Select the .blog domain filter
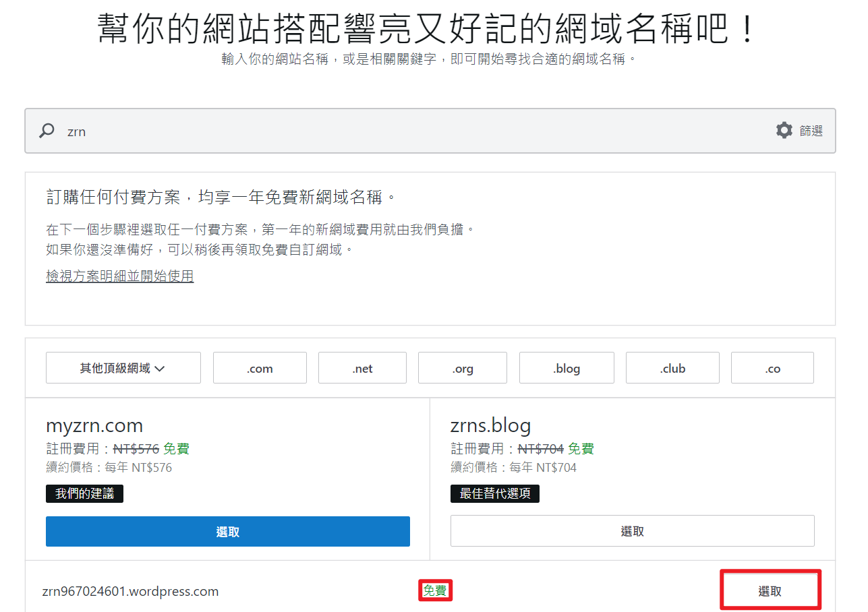The image size is (868, 612). click(567, 368)
